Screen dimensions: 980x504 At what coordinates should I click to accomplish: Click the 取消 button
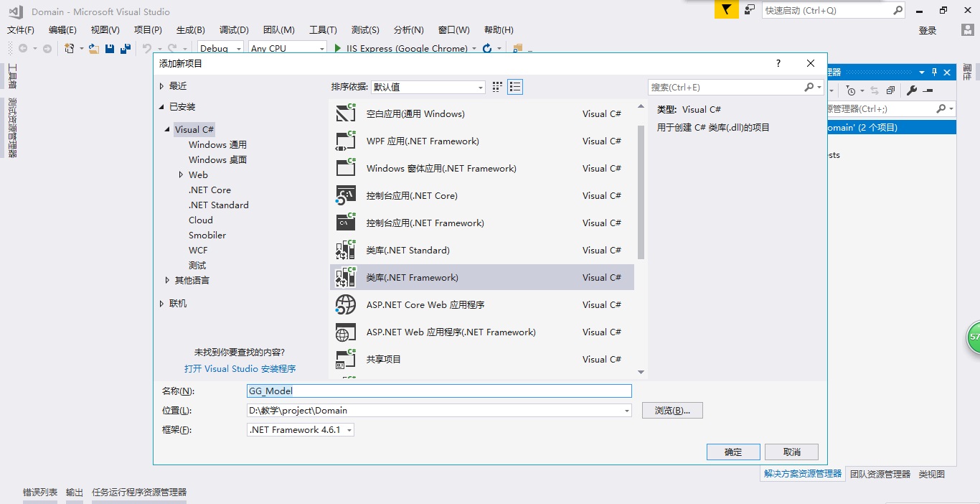pyautogui.click(x=791, y=452)
